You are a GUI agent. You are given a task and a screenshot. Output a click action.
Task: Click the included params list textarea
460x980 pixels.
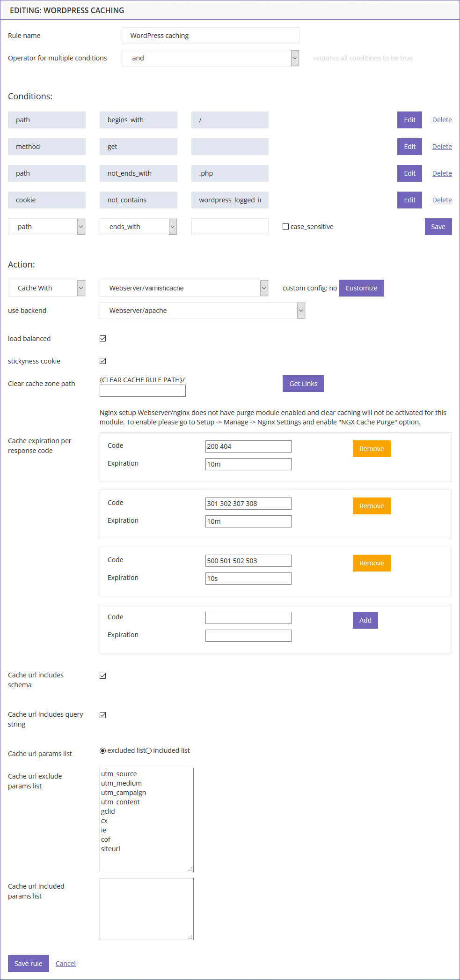[x=146, y=909]
